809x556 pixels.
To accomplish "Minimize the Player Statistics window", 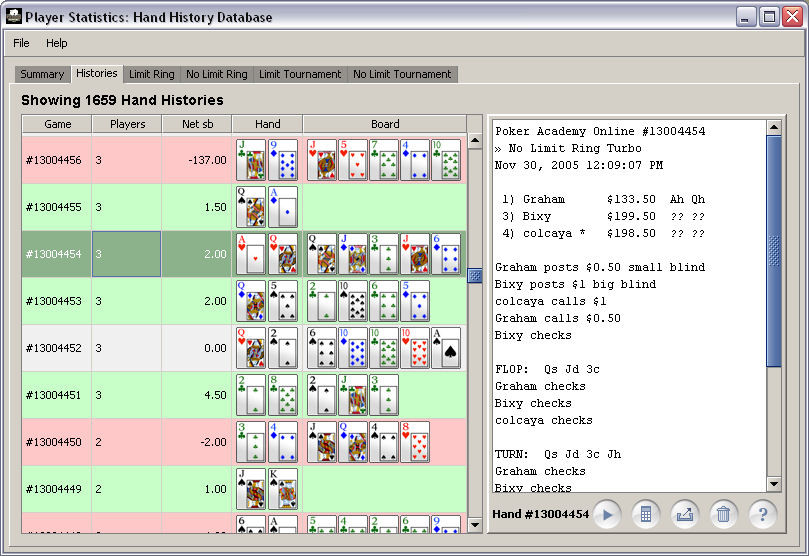I will (x=745, y=17).
